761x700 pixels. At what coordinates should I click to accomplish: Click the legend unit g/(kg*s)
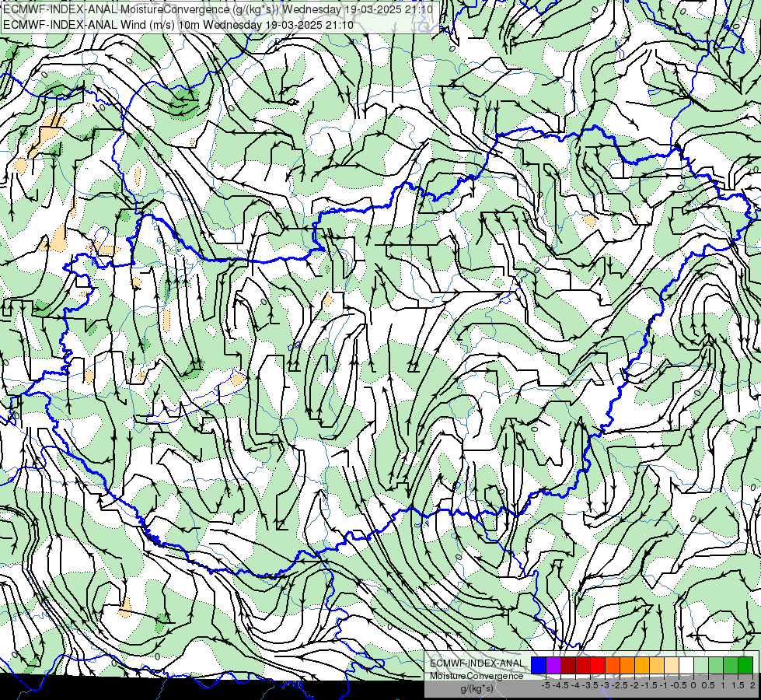476,688
